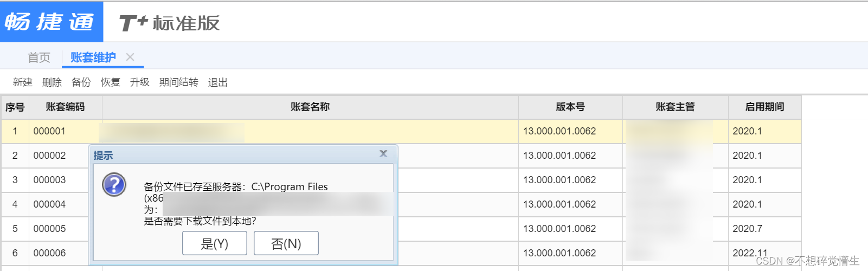This screenshot has width=868, height=271.
Task: Click version cell in row 000002
Action: pos(570,156)
